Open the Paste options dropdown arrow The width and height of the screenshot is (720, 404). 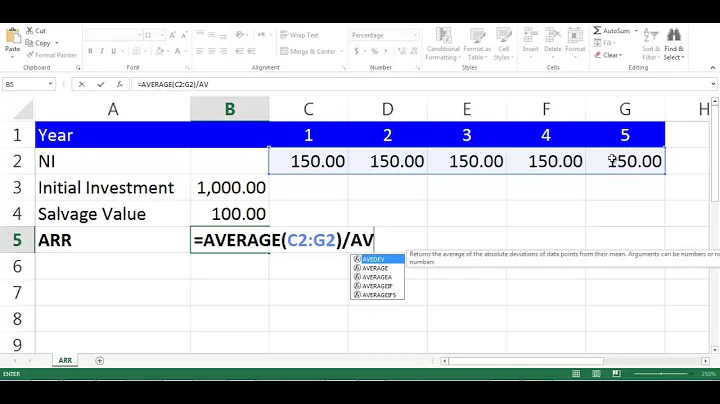point(12,57)
